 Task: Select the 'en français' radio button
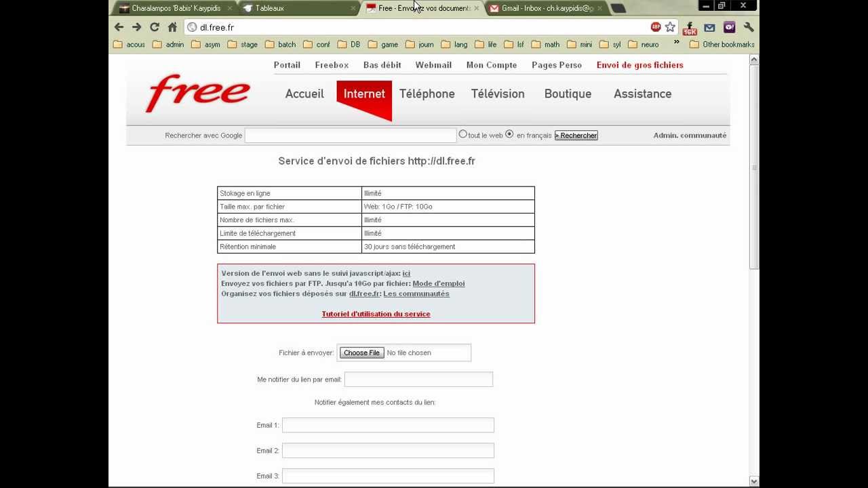click(510, 134)
